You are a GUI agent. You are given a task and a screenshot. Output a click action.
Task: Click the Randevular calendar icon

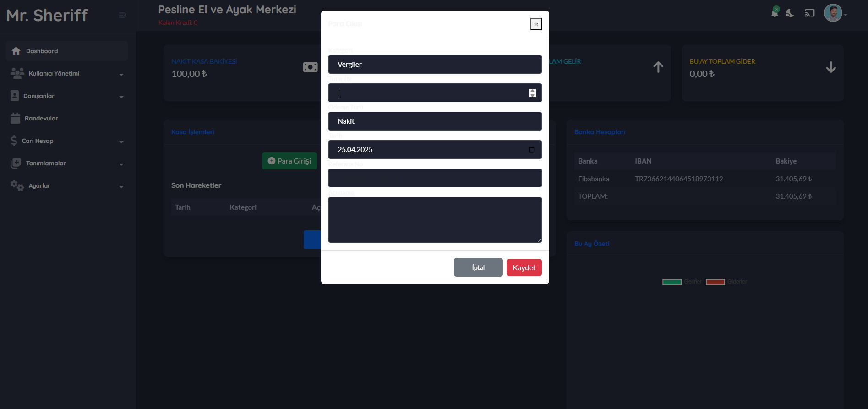(16, 118)
